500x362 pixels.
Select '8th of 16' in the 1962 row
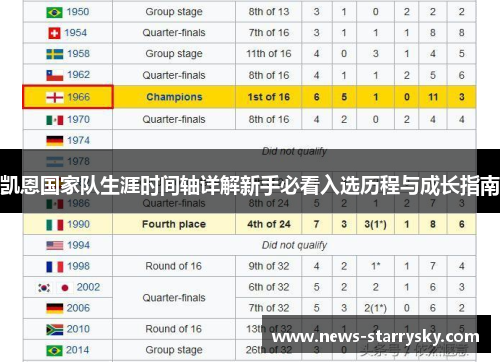269,75
